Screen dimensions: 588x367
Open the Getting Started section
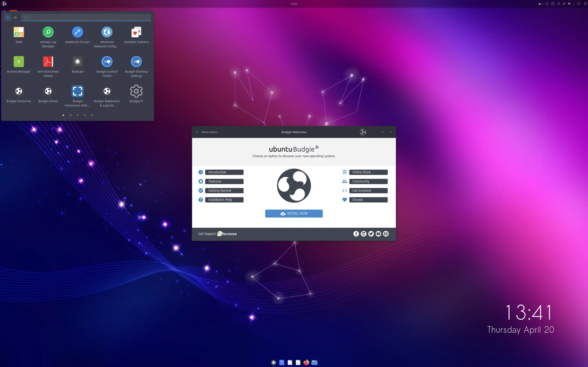[224, 191]
